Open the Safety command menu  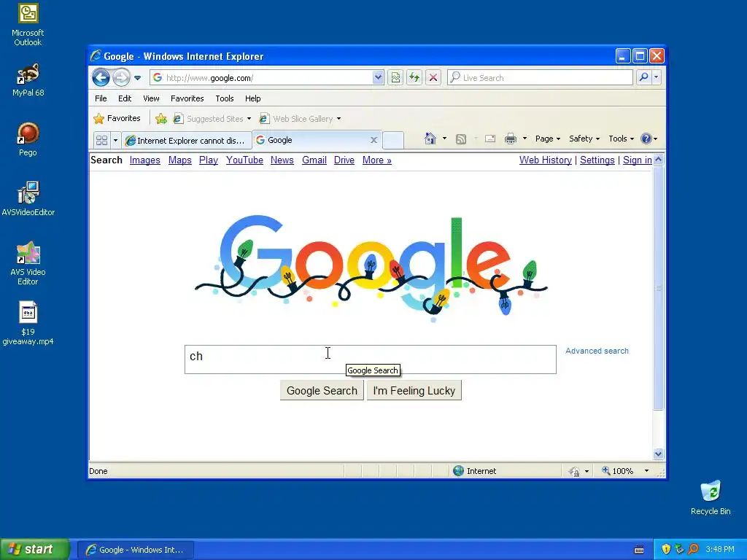584,139
